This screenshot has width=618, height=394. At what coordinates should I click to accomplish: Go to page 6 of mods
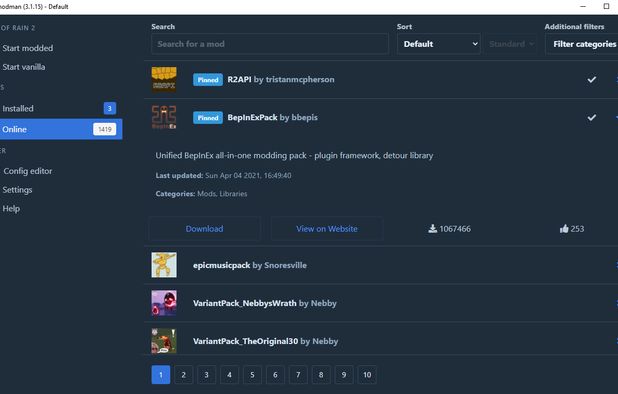pos(275,375)
